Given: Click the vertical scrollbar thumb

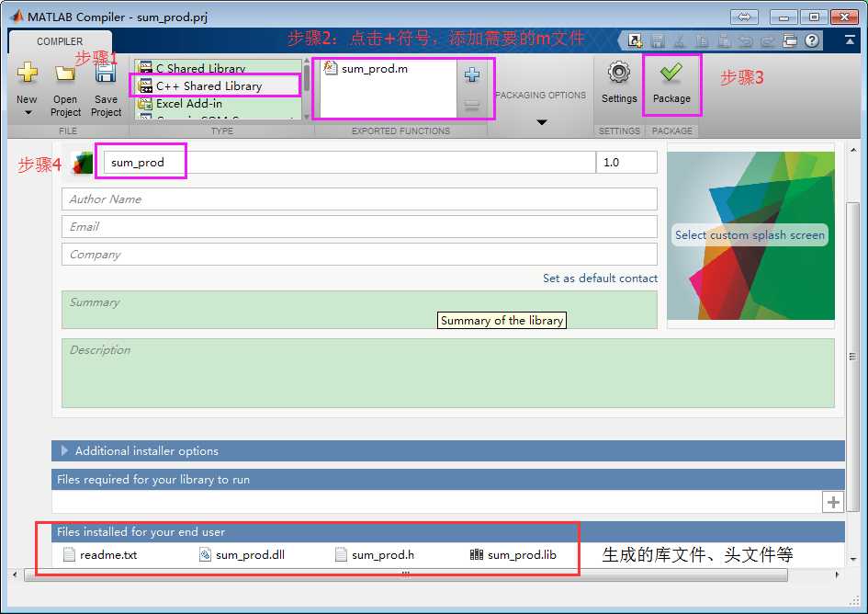Looking at the screenshot, I should (x=852, y=357).
